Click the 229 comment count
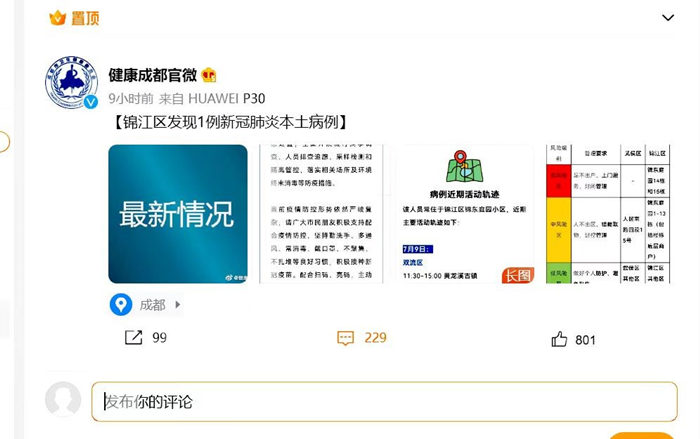This screenshot has height=439, width=700. [375, 338]
